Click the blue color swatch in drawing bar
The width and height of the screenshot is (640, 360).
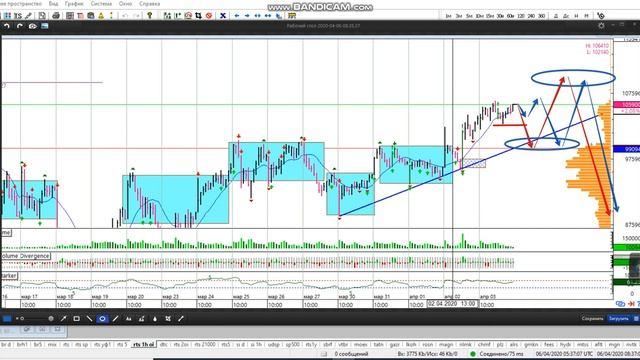(7, 318)
